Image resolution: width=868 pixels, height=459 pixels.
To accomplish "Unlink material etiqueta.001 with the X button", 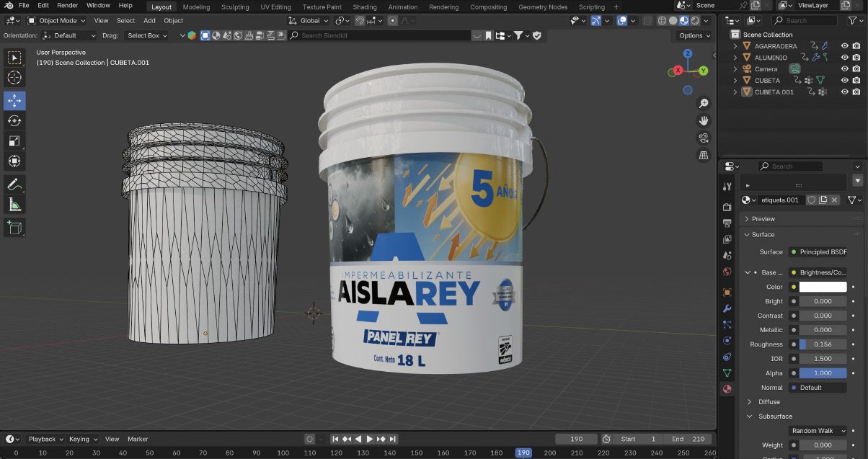I will [835, 200].
